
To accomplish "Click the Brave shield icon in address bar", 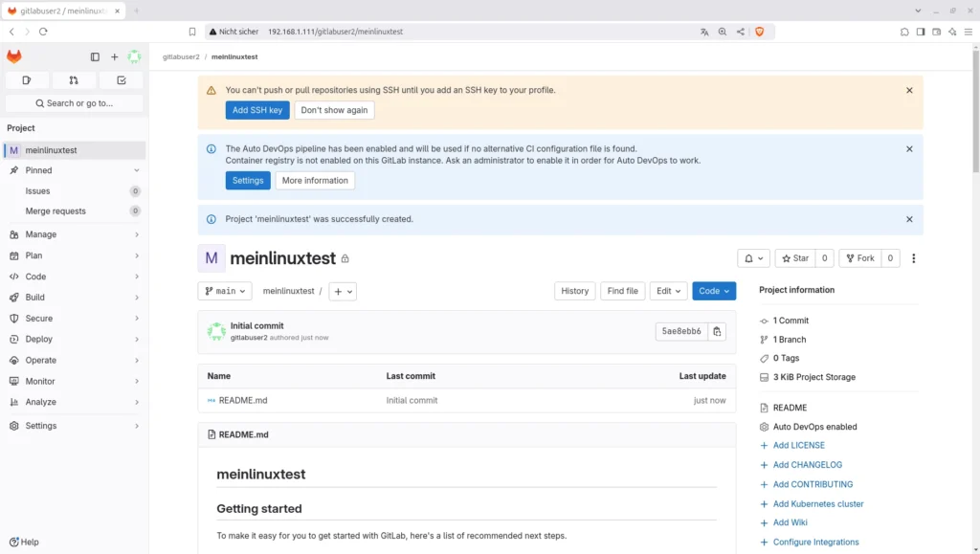I will pyautogui.click(x=760, y=32).
